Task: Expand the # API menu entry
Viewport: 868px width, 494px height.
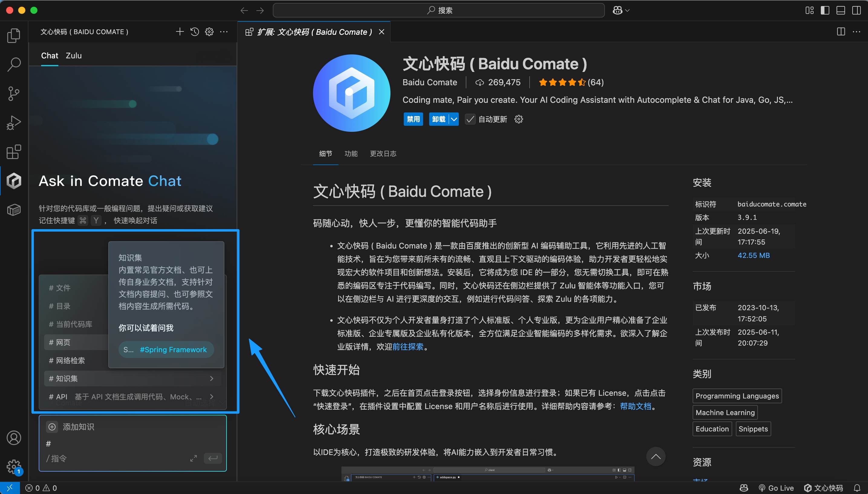Action: tap(132, 397)
